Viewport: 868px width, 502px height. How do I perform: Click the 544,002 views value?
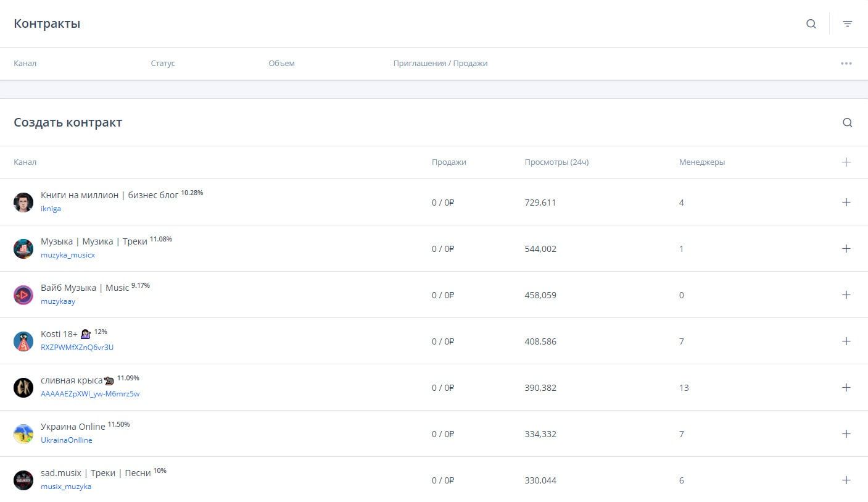pos(540,249)
